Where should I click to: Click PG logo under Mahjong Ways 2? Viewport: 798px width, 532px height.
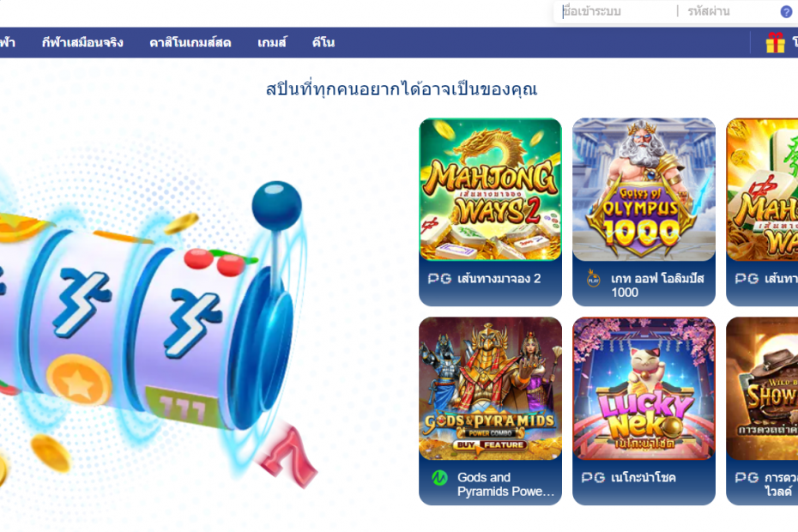point(439,279)
